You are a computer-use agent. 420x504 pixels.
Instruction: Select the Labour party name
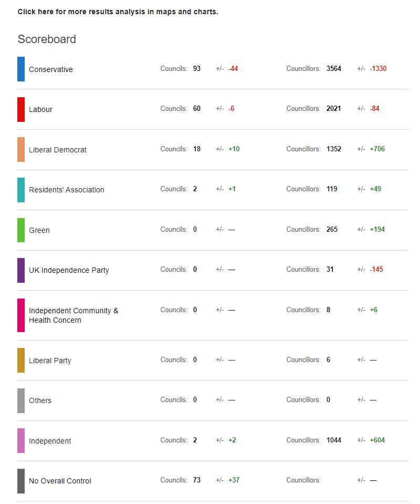click(x=40, y=109)
